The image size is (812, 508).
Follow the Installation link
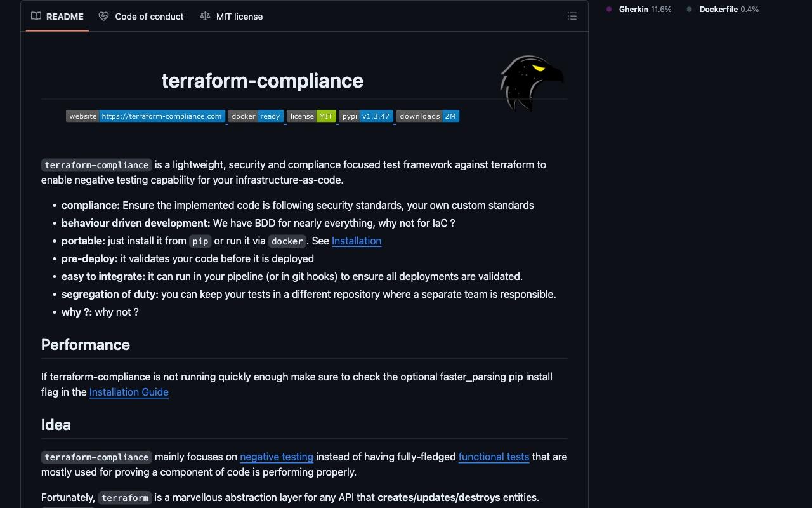(x=357, y=241)
